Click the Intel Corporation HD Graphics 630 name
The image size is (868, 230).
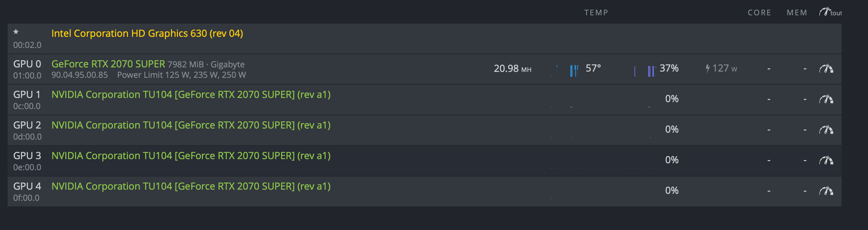[x=147, y=33]
